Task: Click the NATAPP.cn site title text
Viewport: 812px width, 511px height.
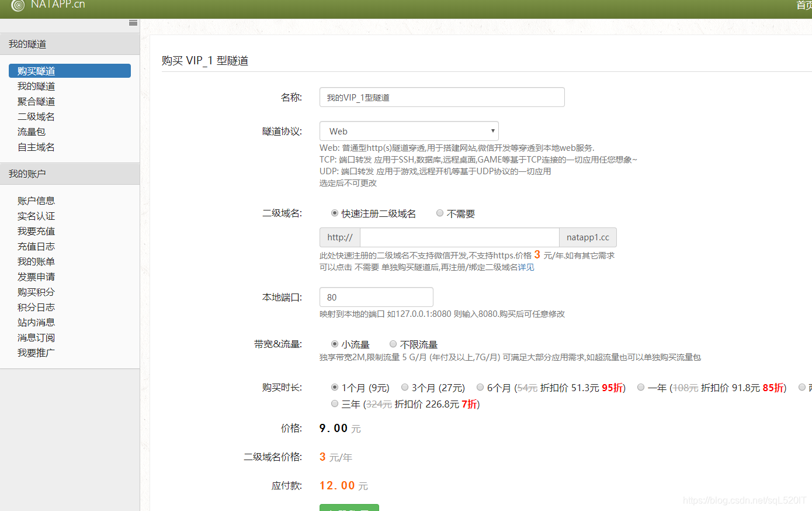Action: pos(58,5)
